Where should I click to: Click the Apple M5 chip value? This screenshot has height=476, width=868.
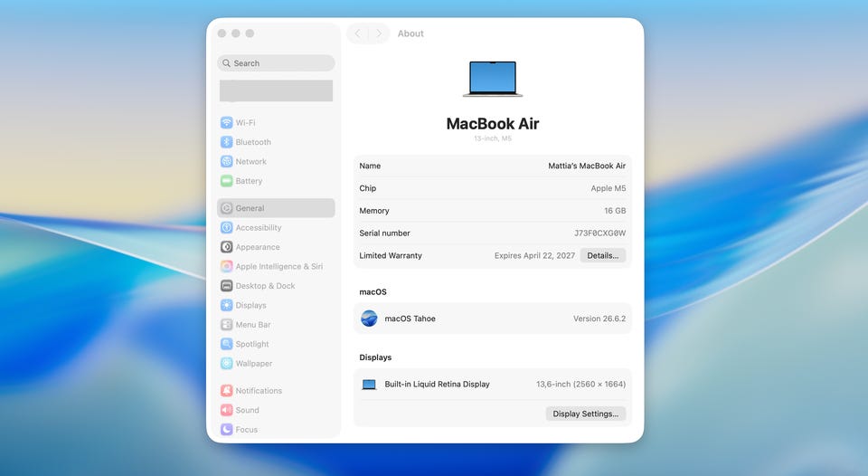[x=609, y=188]
